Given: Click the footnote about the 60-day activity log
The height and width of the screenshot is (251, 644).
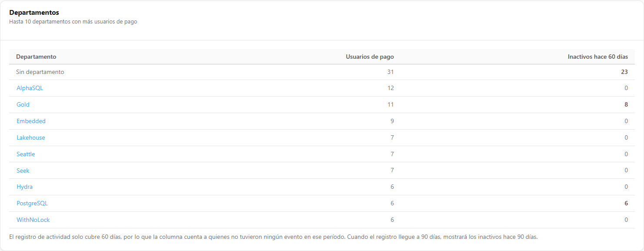Looking at the screenshot, I should click(x=274, y=237).
